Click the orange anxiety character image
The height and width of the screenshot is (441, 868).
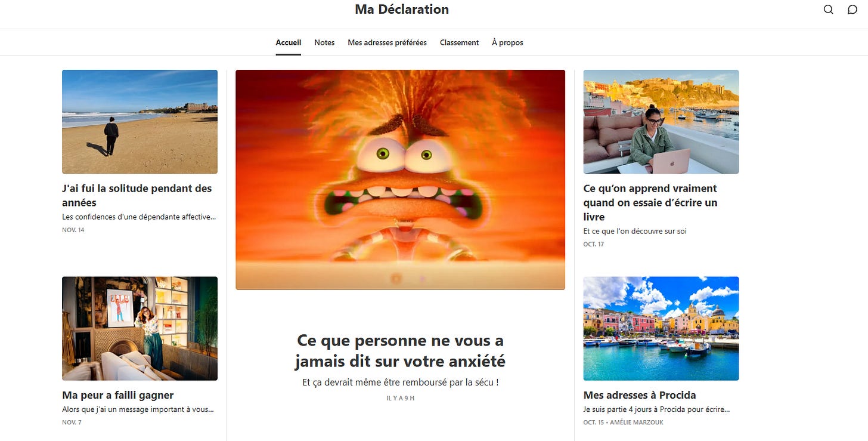(x=400, y=180)
